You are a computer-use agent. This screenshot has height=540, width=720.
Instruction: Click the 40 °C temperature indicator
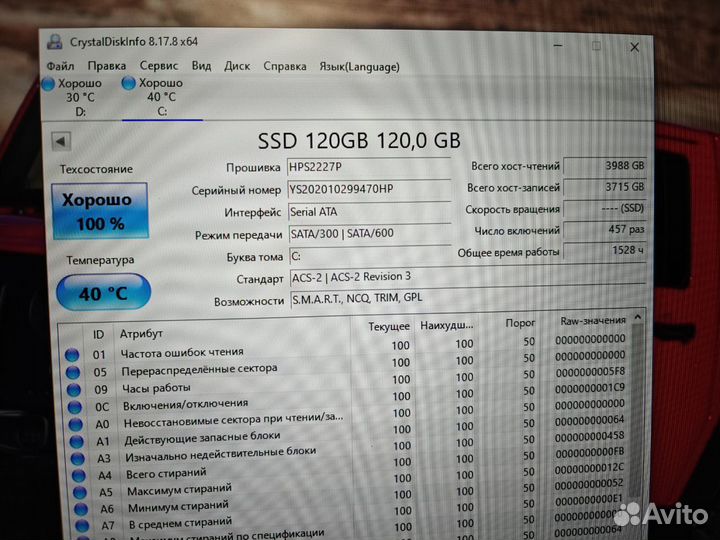point(103,292)
